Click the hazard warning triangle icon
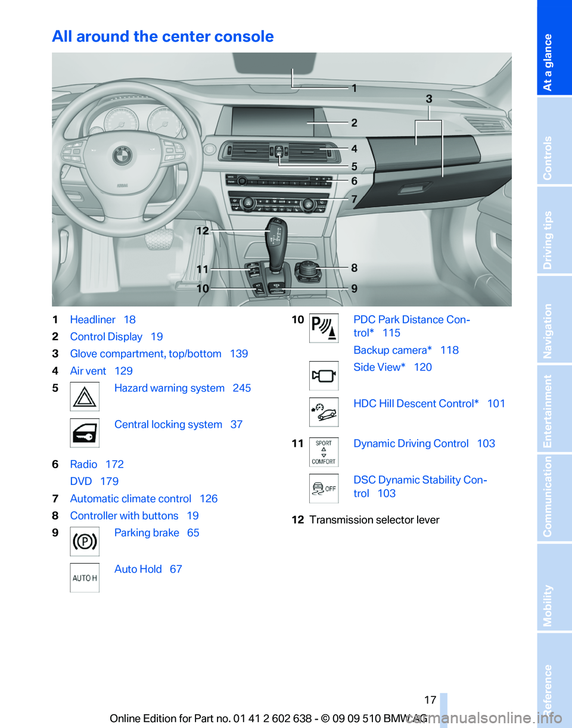Image resolution: width=572 pixels, height=728 pixels. click(x=85, y=396)
